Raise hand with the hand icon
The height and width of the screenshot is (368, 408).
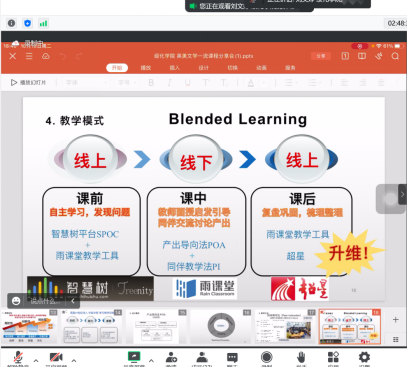coord(301,357)
